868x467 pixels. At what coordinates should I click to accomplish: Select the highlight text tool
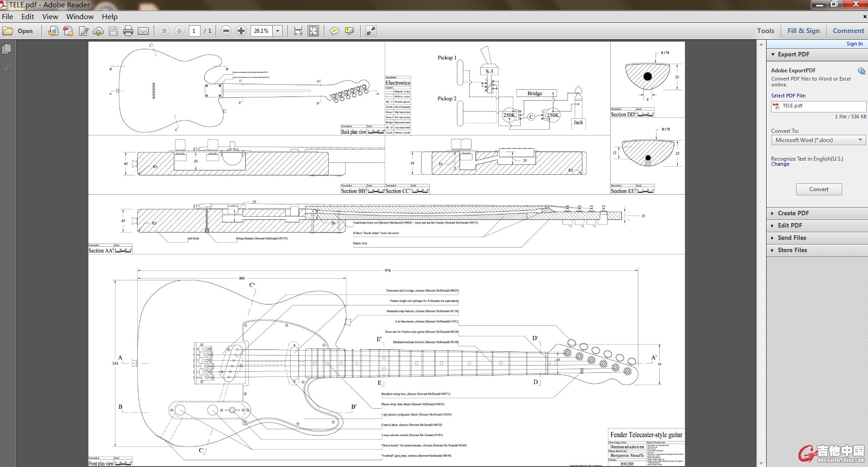click(x=349, y=31)
